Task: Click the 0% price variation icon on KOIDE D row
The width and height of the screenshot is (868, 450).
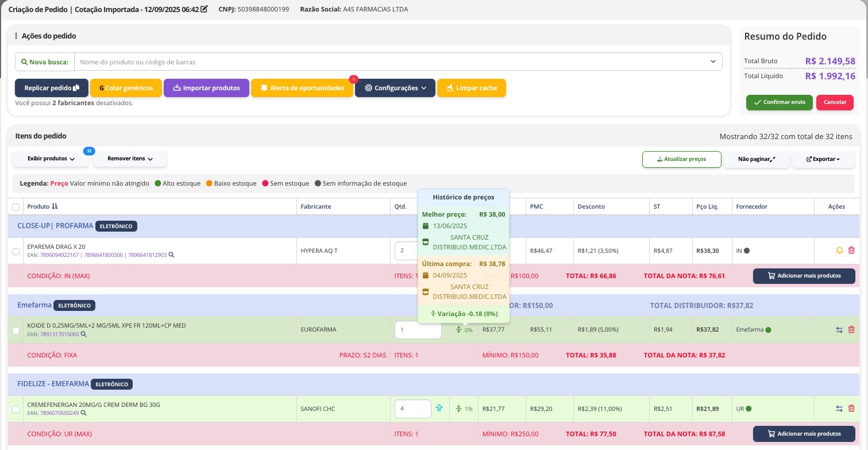Action: click(458, 330)
